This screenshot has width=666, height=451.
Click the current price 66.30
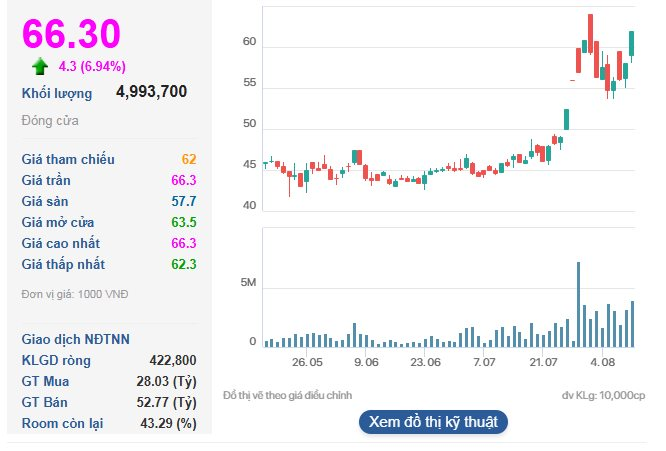pos(71,34)
